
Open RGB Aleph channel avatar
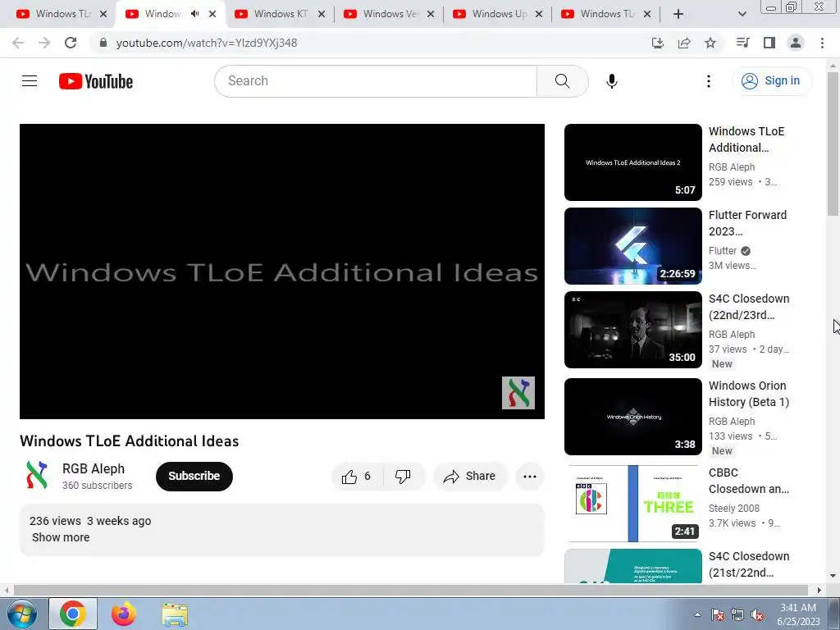tap(37, 475)
